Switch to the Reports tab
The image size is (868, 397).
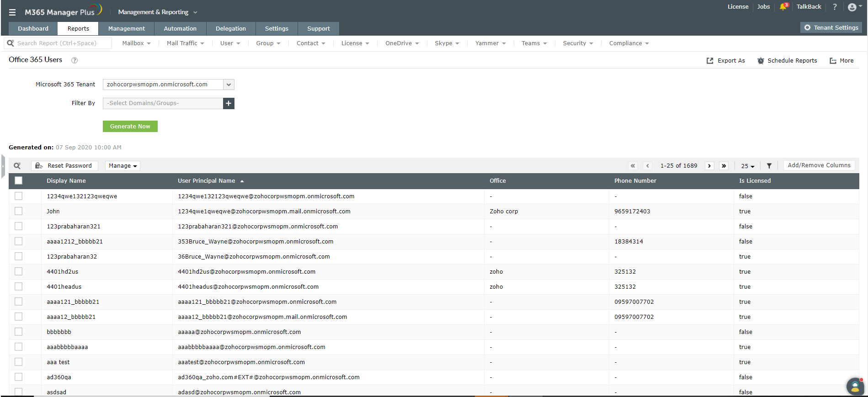coord(78,29)
